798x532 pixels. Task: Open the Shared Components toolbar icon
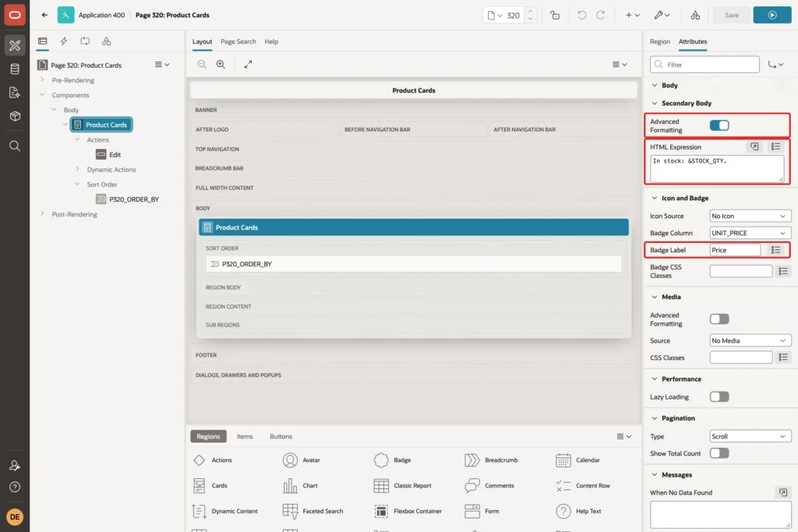pyautogui.click(x=695, y=16)
